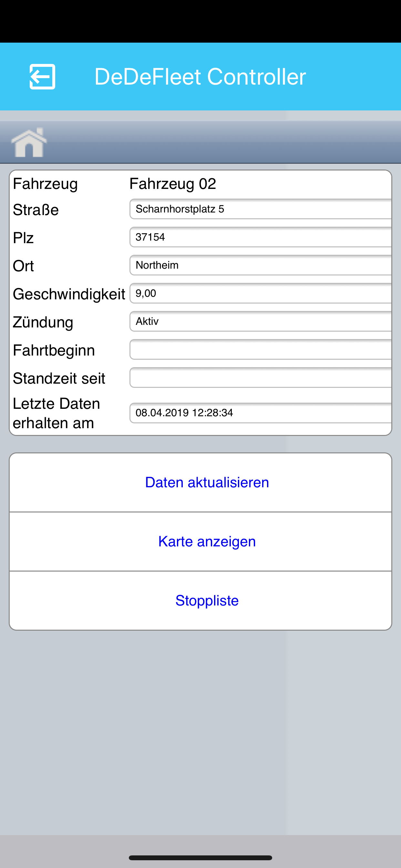The height and width of the screenshot is (868, 401).
Task: Click the Ort field showing Northeim
Action: pyautogui.click(x=261, y=265)
